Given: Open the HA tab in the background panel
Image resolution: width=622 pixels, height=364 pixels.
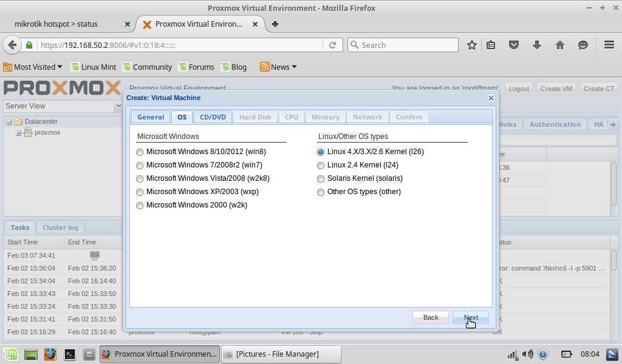Looking at the screenshot, I should (x=598, y=124).
